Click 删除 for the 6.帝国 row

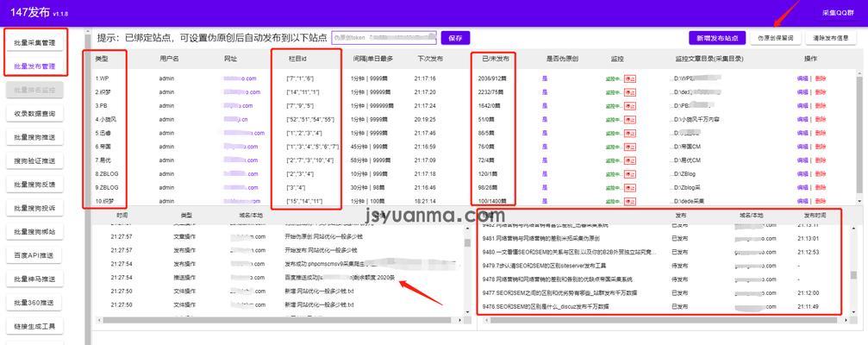coord(821,147)
